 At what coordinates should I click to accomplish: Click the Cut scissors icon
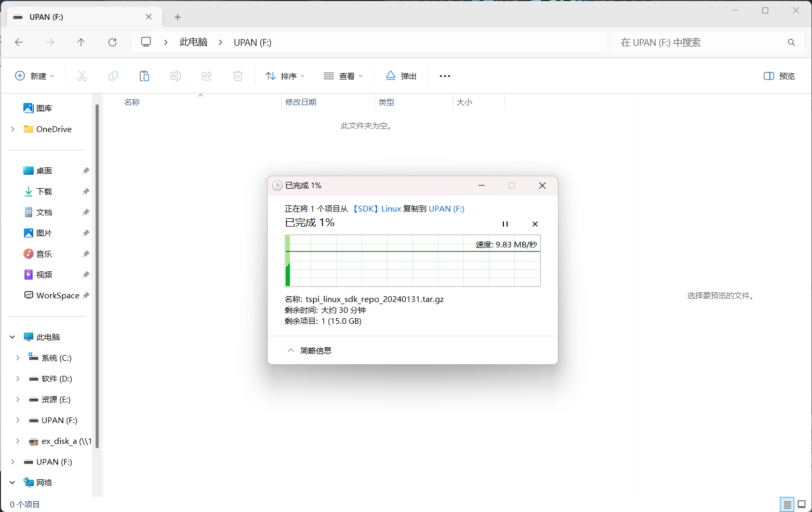point(82,76)
